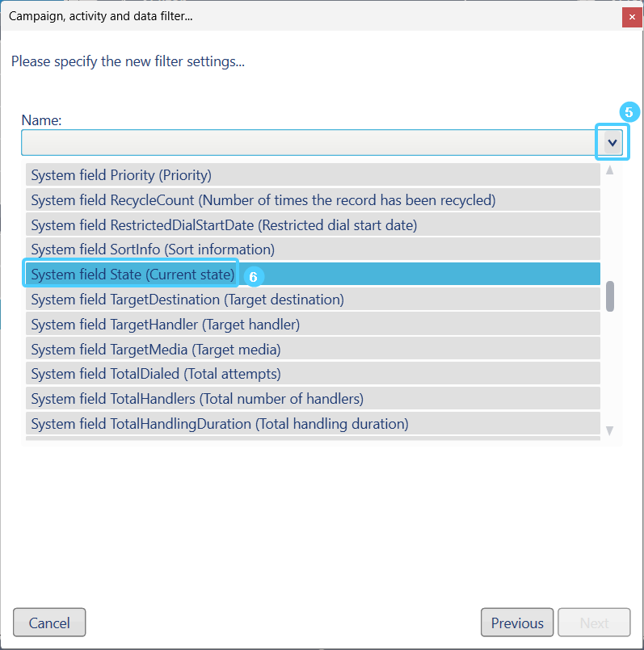Viewport: 644px width, 650px height.
Task: Go back with the Previous button
Action: click(x=517, y=623)
